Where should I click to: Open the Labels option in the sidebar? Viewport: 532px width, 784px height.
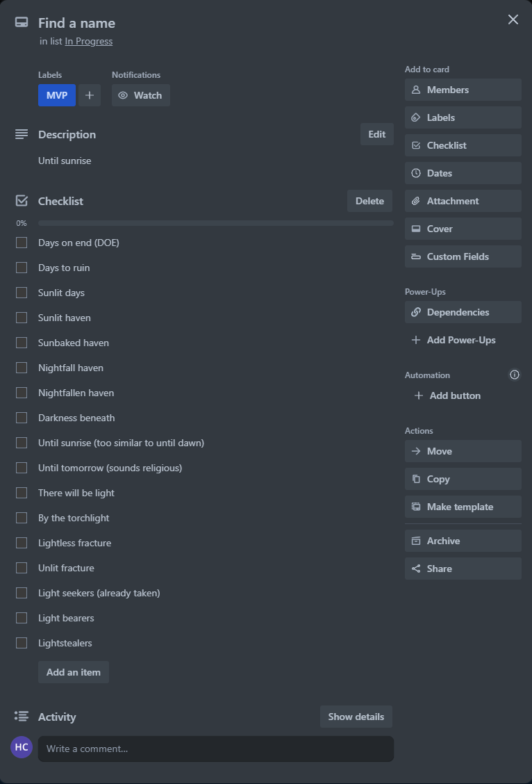[463, 117]
